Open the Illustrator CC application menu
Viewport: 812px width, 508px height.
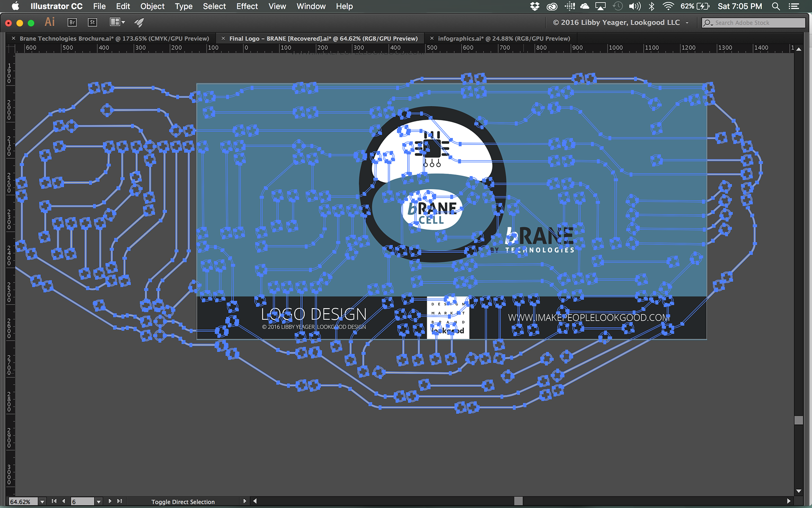56,6
